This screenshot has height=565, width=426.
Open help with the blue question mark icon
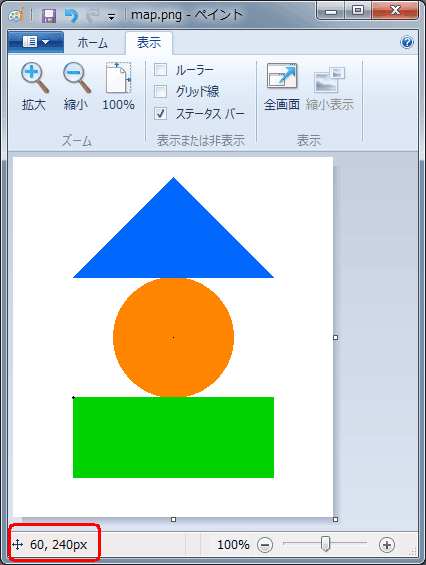click(407, 43)
